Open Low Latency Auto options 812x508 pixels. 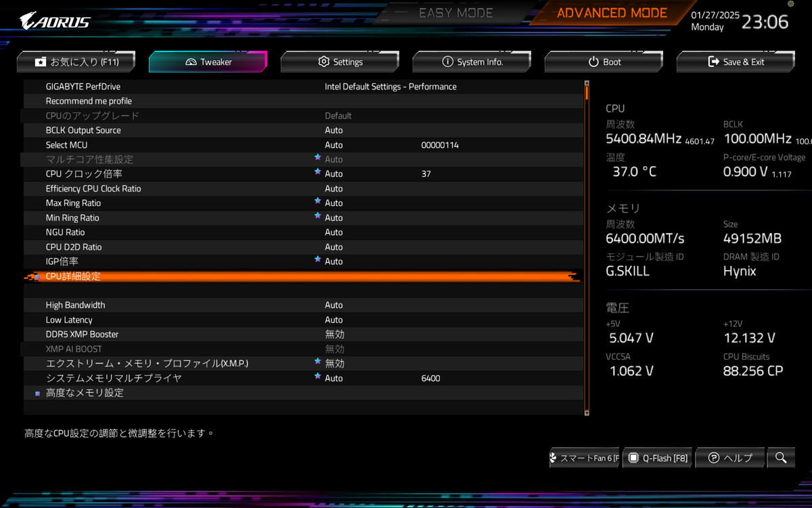pyautogui.click(x=334, y=320)
